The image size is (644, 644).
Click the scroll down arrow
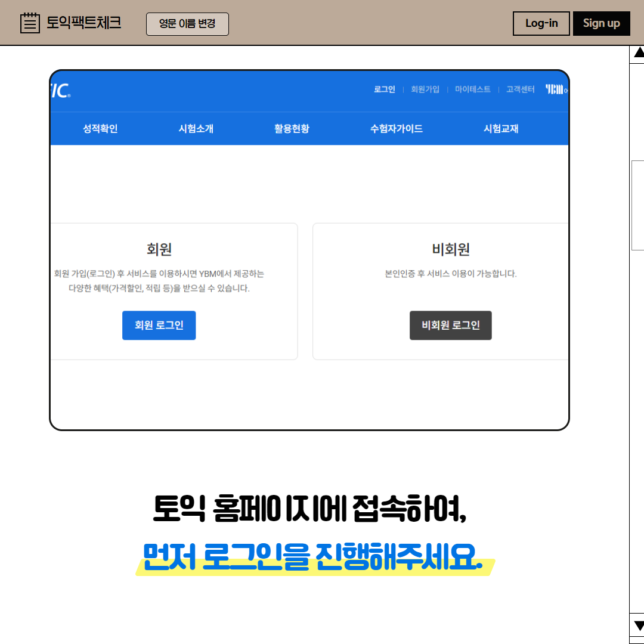click(x=638, y=626)
